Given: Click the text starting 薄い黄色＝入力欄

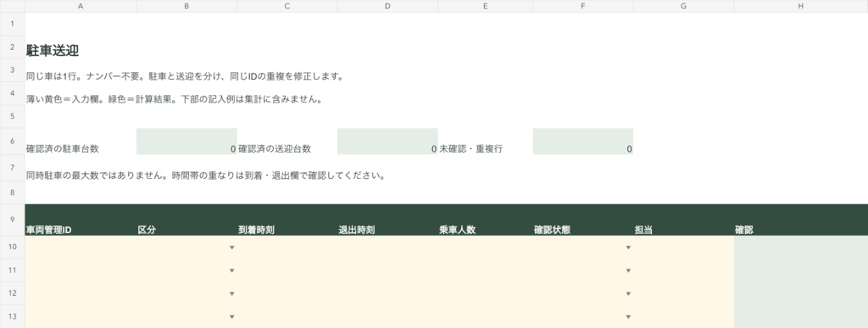Looking at the screenshot, I should pyautogui.click(x=174, y=100).
